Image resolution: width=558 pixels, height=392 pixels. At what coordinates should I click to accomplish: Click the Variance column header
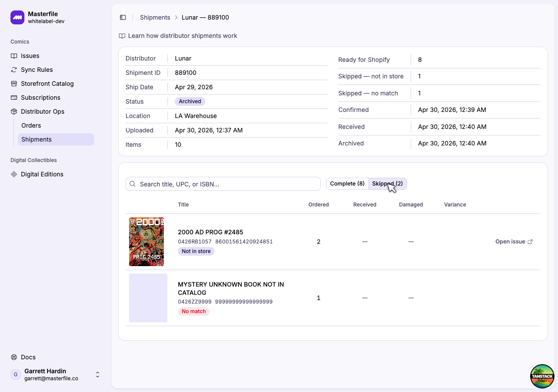[455, 205]
